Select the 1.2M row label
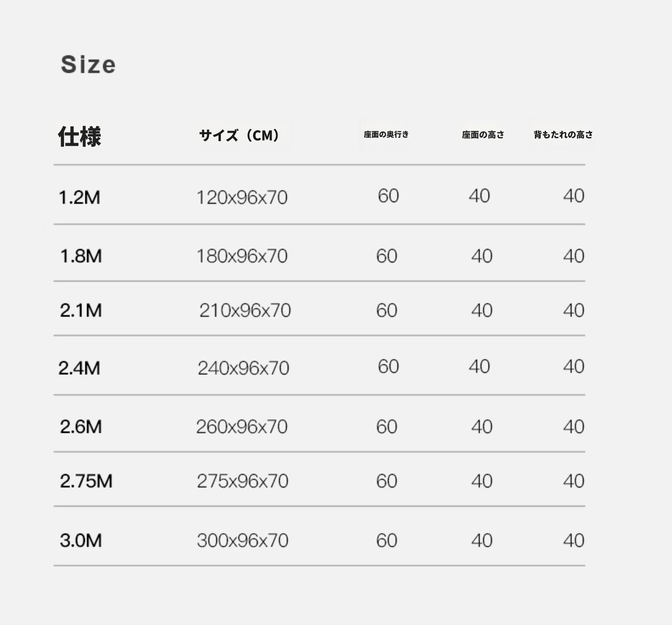This screenshot has width=672, height=625. (79, 198)
